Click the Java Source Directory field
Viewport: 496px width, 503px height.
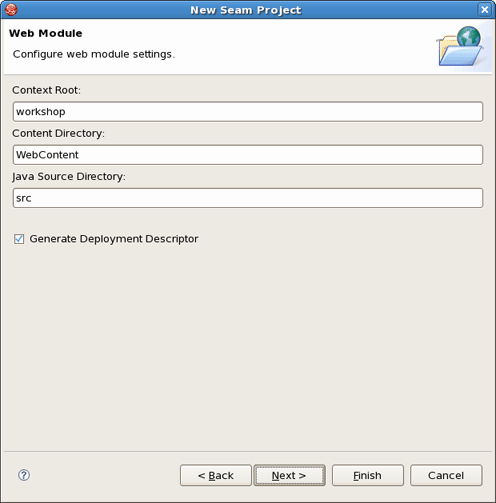248,198
